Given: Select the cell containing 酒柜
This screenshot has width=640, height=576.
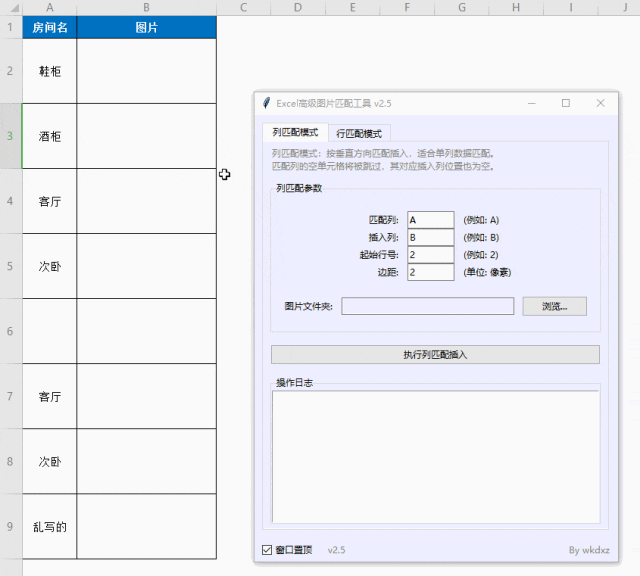Looking at the screenshot, I should [x=50, y=136].
